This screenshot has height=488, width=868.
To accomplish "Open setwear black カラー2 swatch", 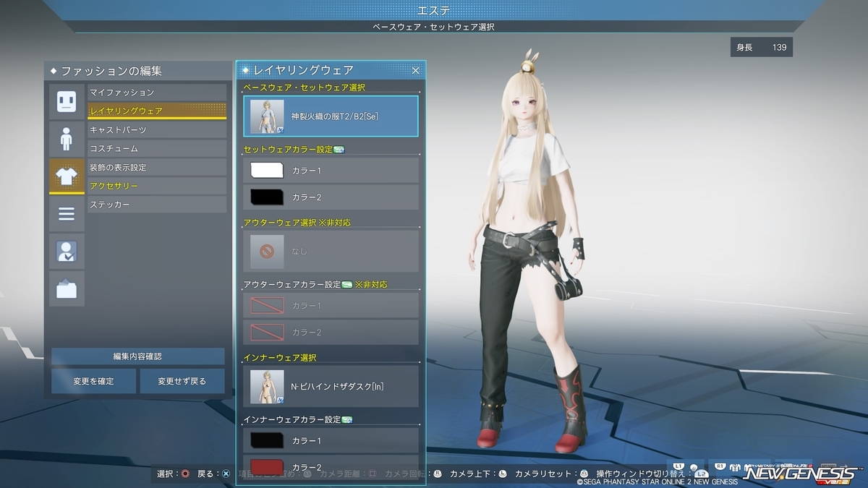I will 268,197.
